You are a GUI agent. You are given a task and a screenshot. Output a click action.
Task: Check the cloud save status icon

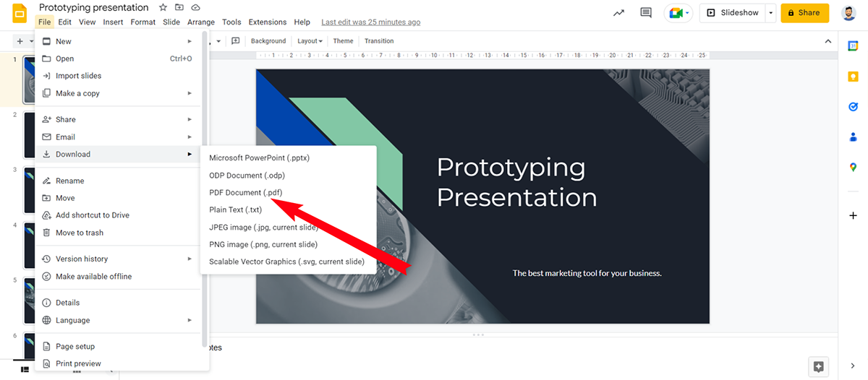pyautogui.click(x=196, y=7)
